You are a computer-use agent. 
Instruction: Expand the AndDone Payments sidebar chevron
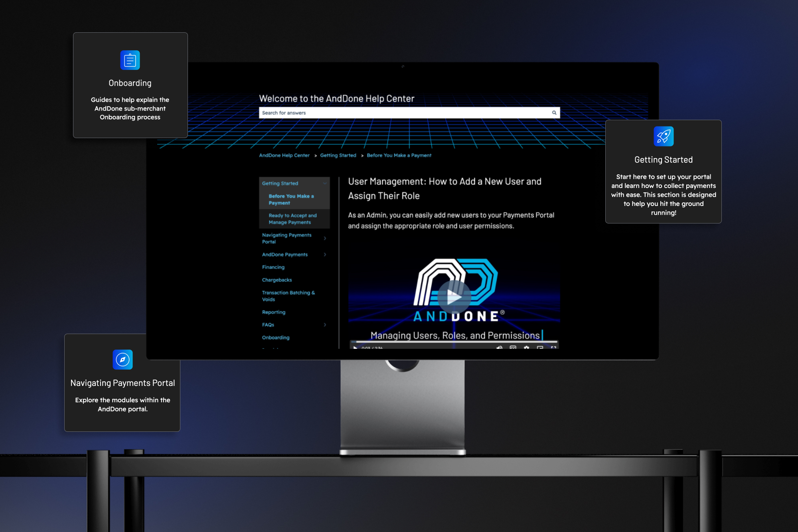click(325, 255)
